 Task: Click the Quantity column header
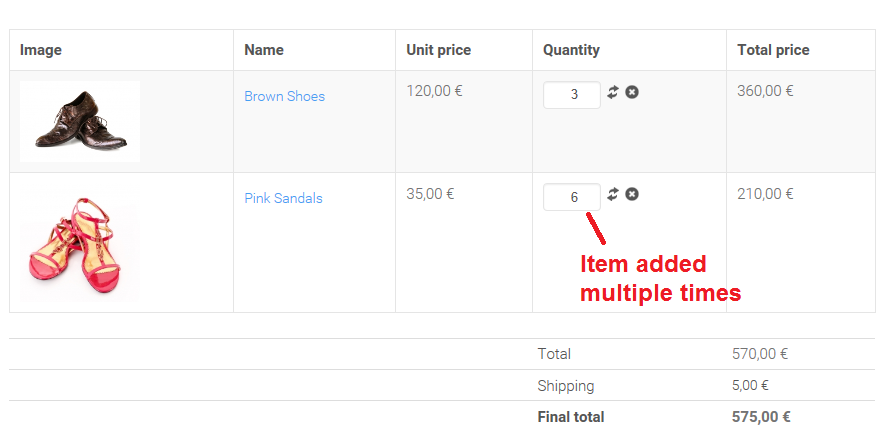coord(571,50)
